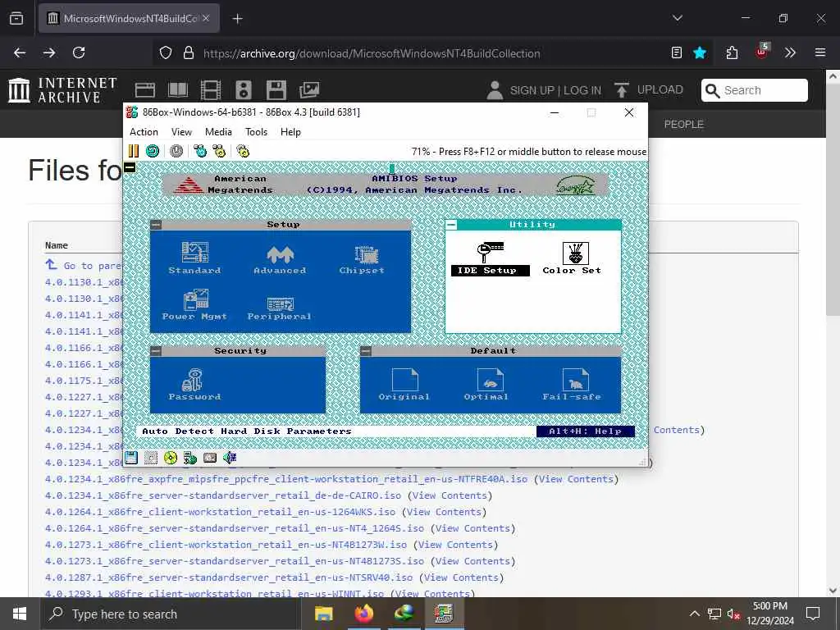This screenshot has height=630, width=840.
Task: Go back in Firefox
Action: 20,53
